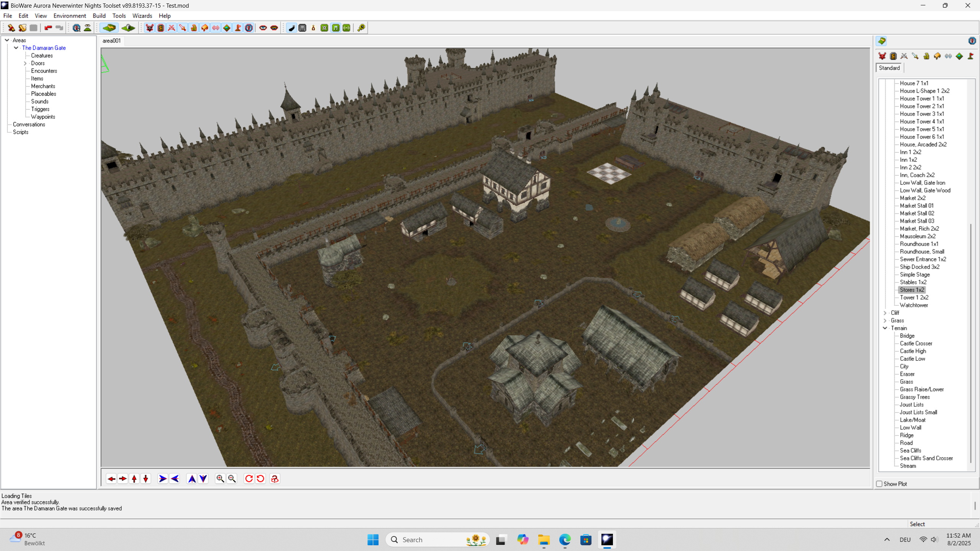Open the Doors palette icon
980x551 pixels.
click(x=893, y=56)
